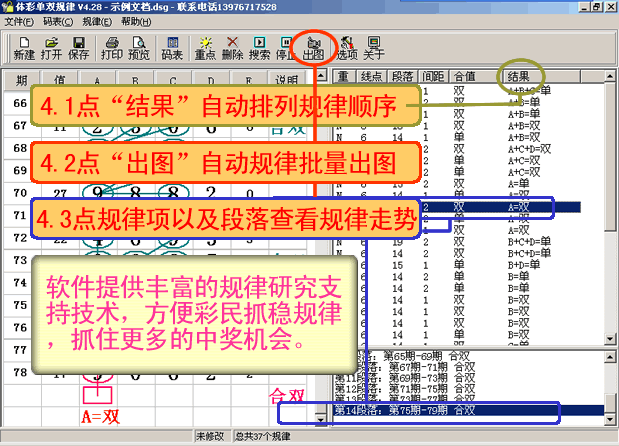The image size is (619, 446).
Task: Select the B+D=单 rule row
Action: pos(469,265)
